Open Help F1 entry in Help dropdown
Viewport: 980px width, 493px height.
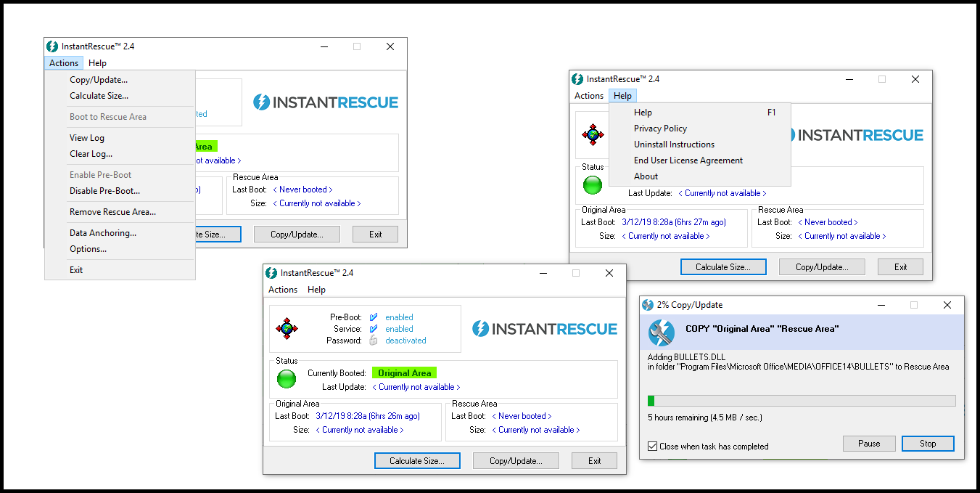[700, 113]
